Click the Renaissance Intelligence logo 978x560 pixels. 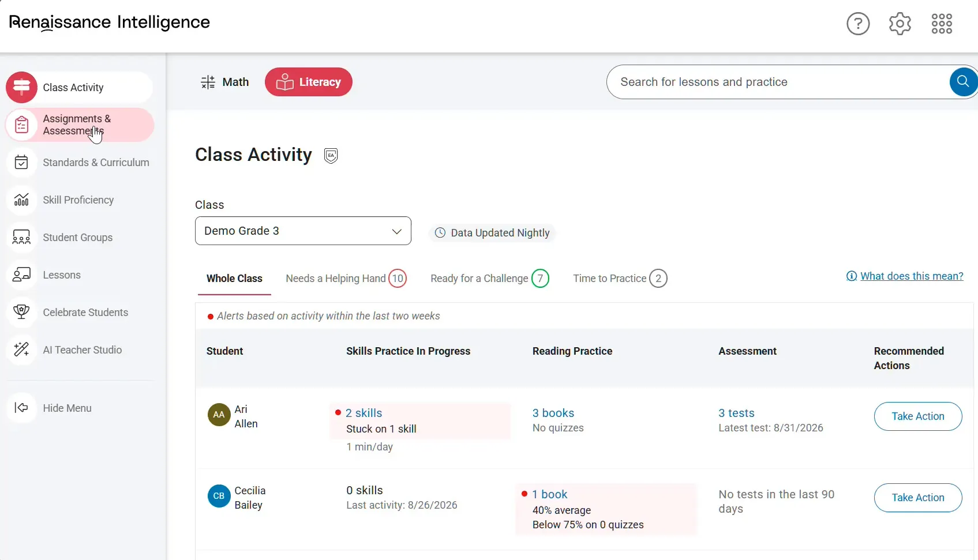[110, 22]
